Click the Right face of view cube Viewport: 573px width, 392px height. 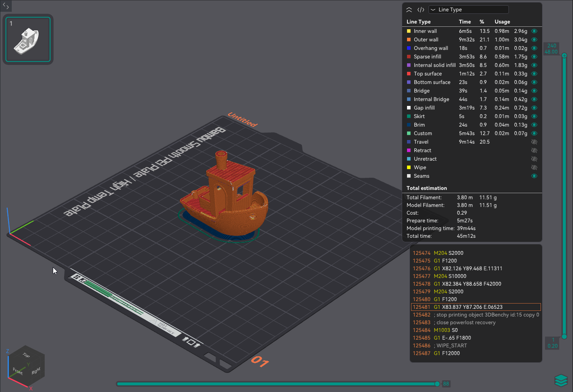pos(37,371)
